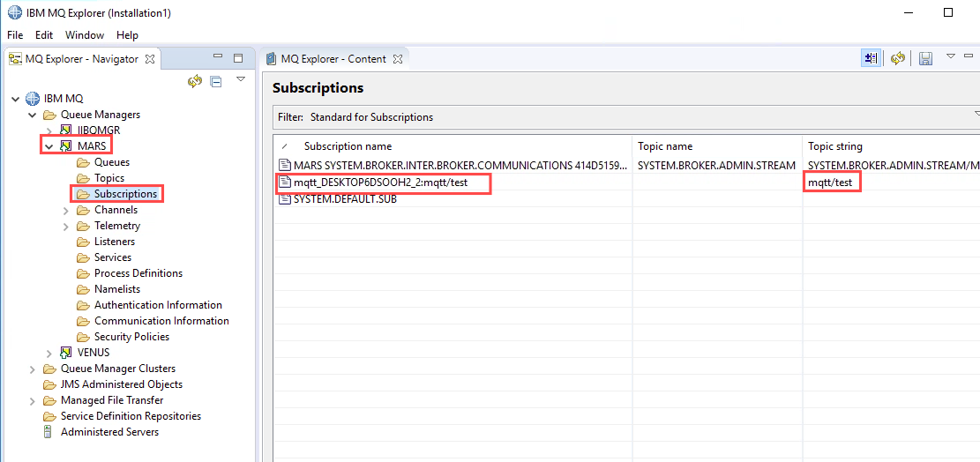
Task: Select JMS Administered Objects tree item
Action: [121, 384]
